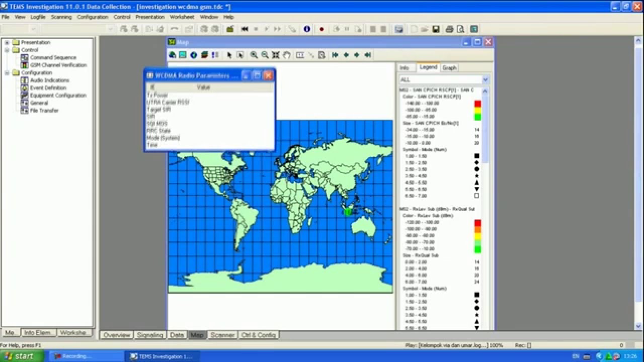Viewport: 644px width, 362px height.
Task: Click the GSM Channel Verification traffic-light icon
Action: 25,65
